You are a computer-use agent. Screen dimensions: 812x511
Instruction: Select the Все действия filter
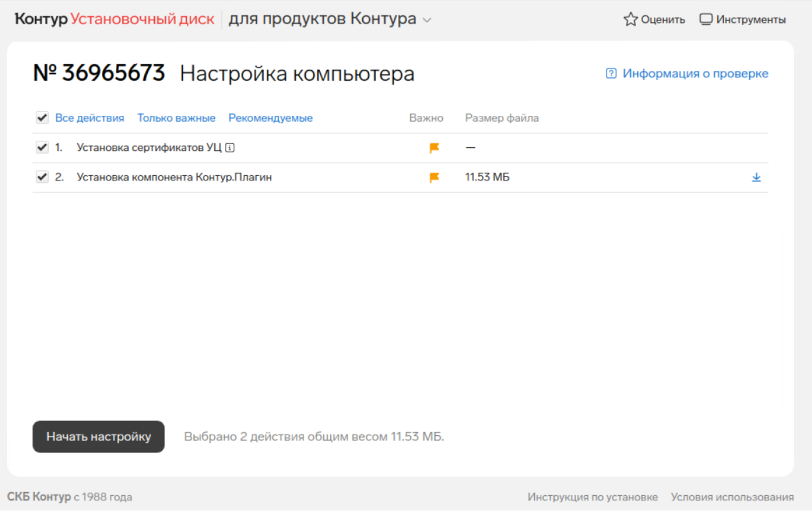(x=90, y=117)
